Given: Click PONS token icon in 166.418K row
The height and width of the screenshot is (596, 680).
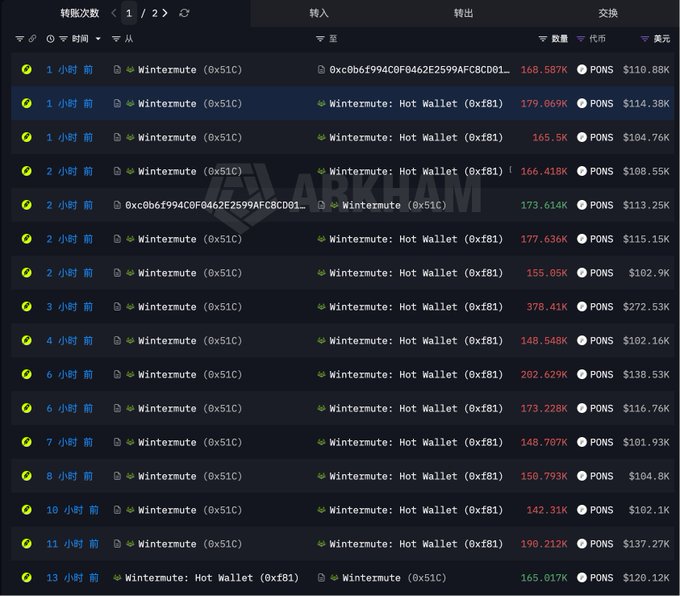Looking at the screenshot, I should pyautogui.click(x=582, y=171).
